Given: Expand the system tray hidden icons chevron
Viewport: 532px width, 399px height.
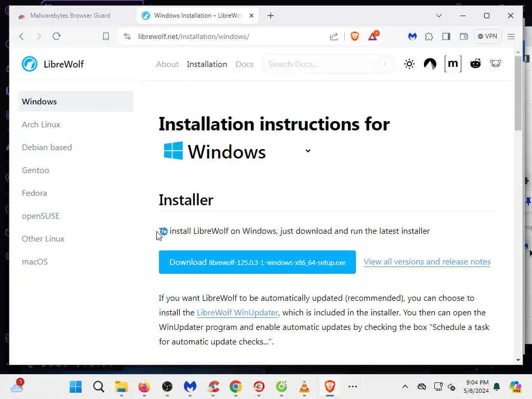Looking at the screenshot, I should (405, 387).
